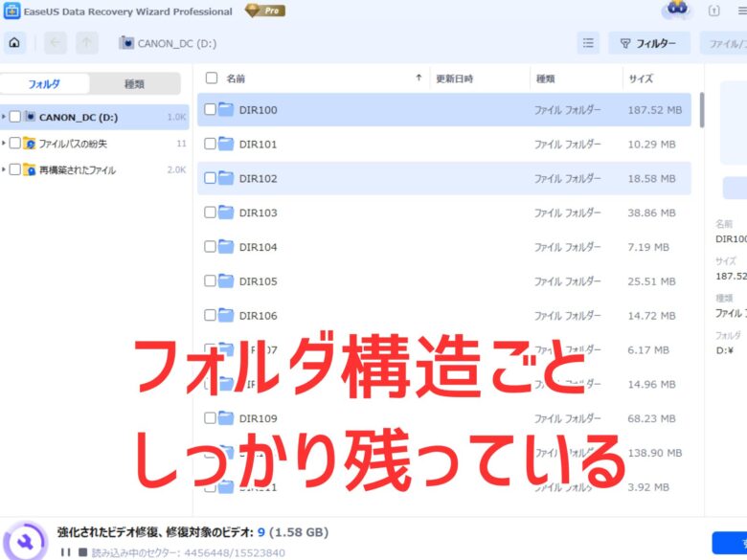This screenshot has width=747, height=560.
Task: Click the robot assistant icon
Action: [x=676, y=10]
